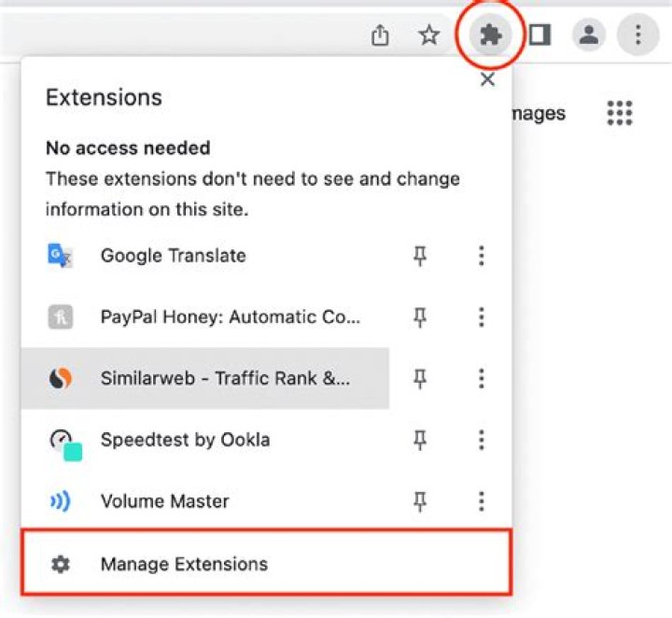This screenshot has height=618, width=672.
Task: Close the Extensions popup
Action: pyautogui.click(x=488, y=79)
